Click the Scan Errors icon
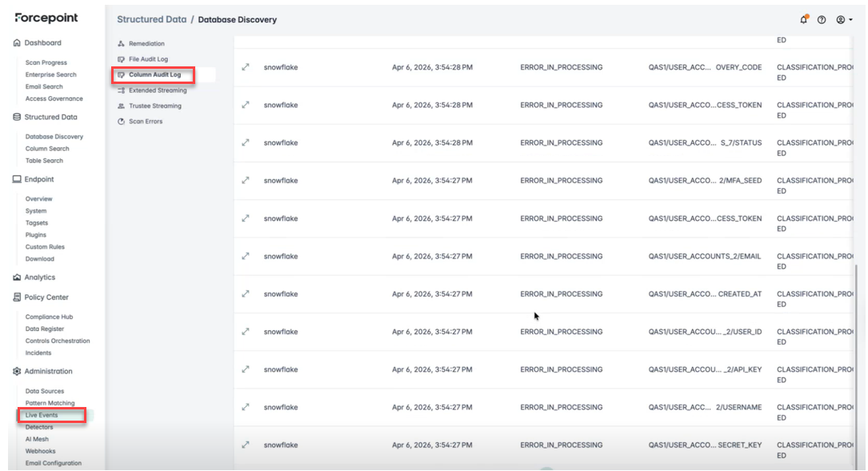The image size is (868, 471). point(121,122)
